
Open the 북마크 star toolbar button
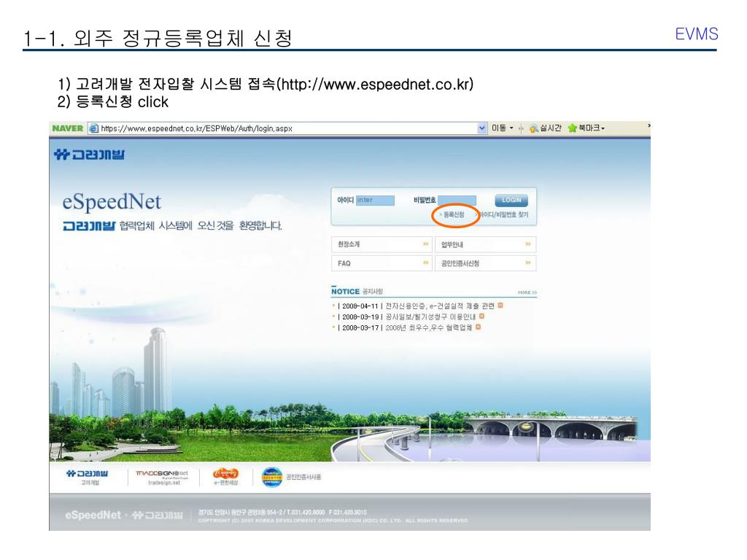pos(586,128)
